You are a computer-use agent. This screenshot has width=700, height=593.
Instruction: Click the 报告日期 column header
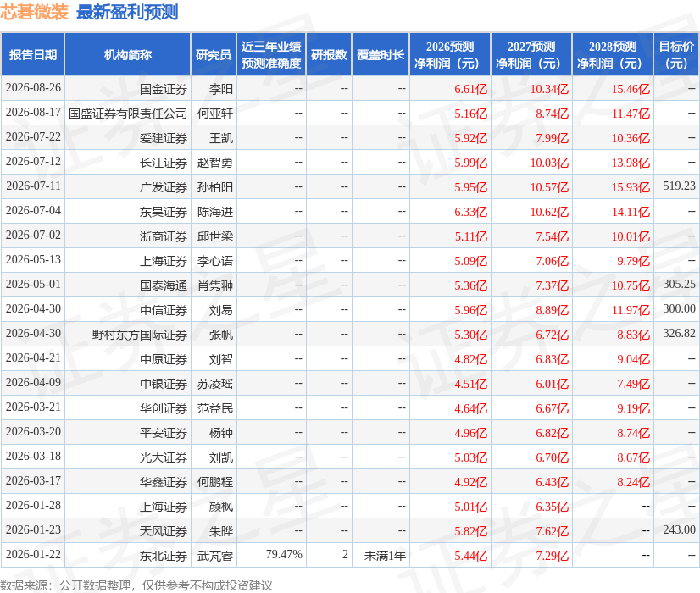(32, 54)
